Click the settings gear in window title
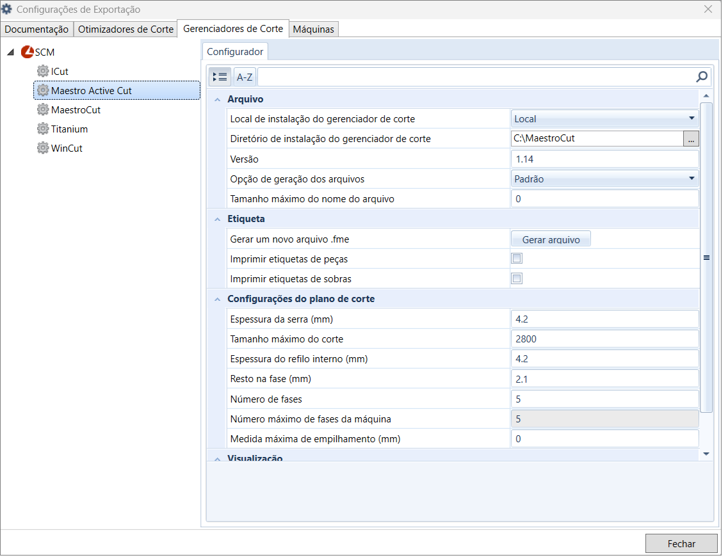 [x=6, y=9]
